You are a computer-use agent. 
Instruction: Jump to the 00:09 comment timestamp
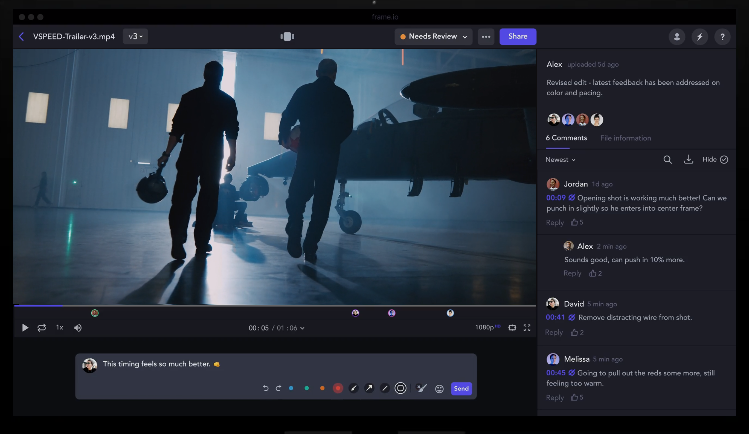[556, 198]
